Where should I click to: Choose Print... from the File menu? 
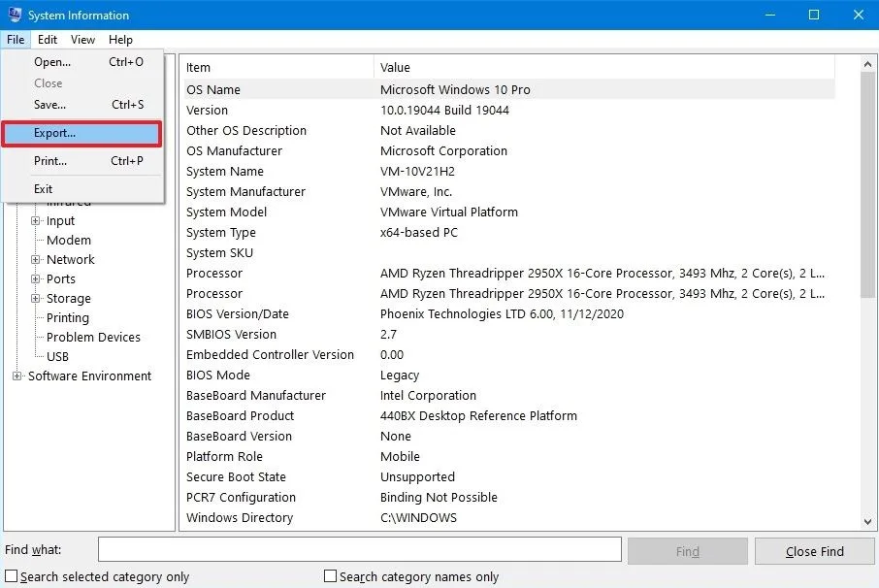[x=82, y=161]
